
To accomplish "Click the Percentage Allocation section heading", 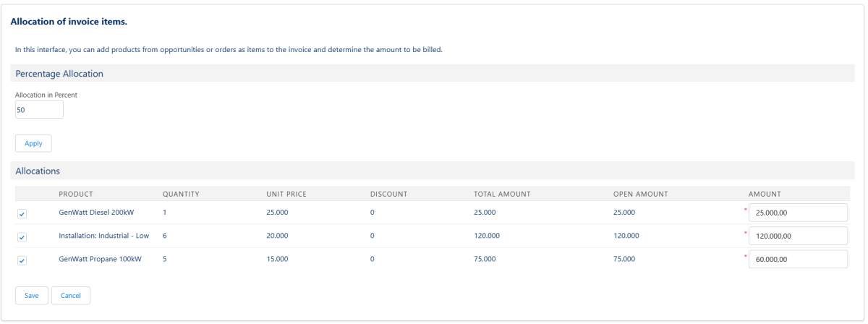I will [59, 74].
